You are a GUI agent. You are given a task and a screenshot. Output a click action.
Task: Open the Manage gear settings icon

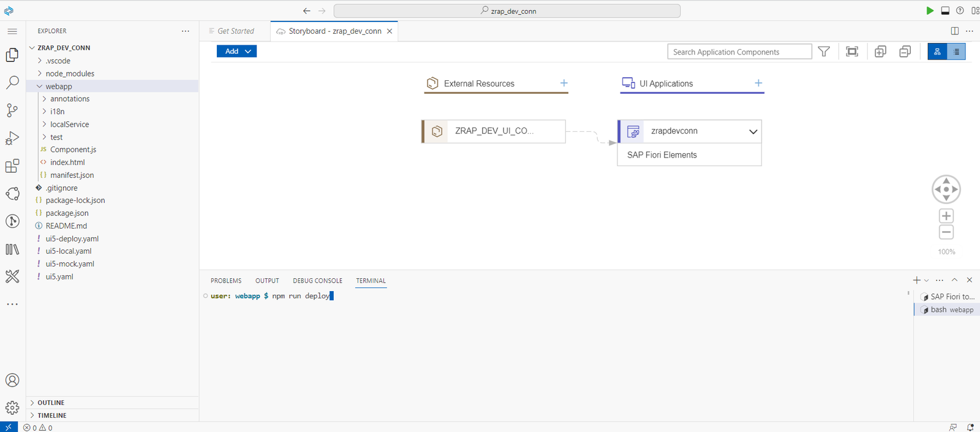12,407
